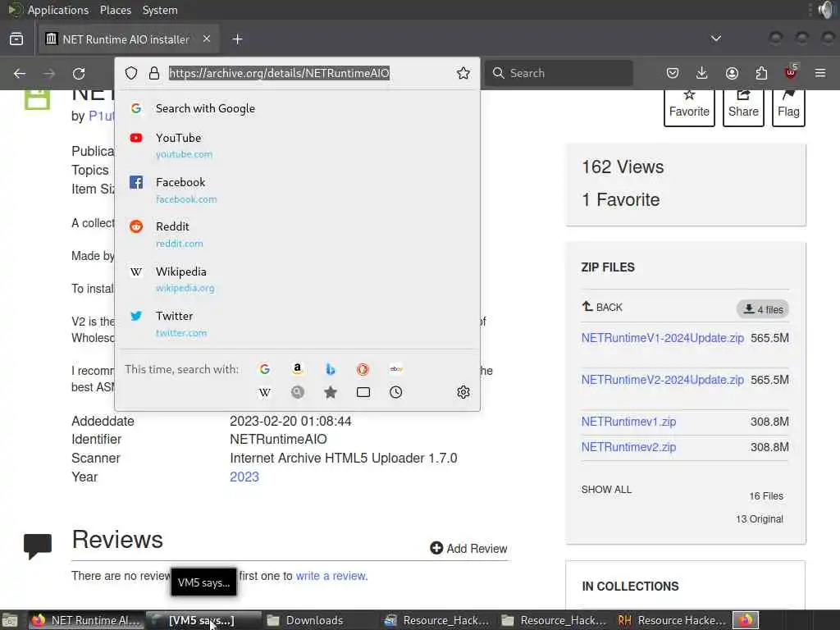Open a new tab with the plus button
The height and width of the screenshot is (630, 840).
(237, 39)
